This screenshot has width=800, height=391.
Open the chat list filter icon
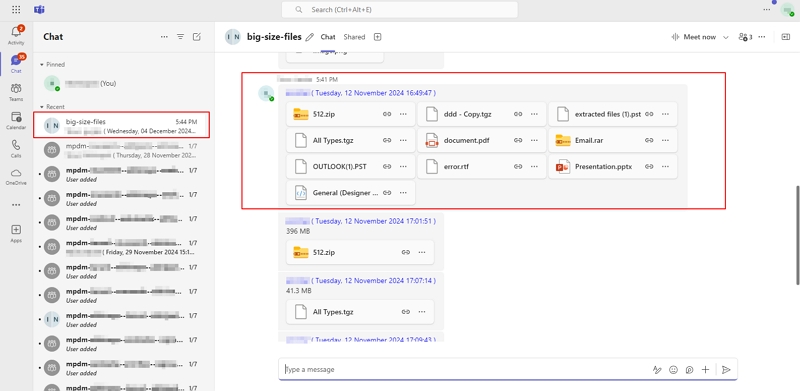[x=180, y=37]
